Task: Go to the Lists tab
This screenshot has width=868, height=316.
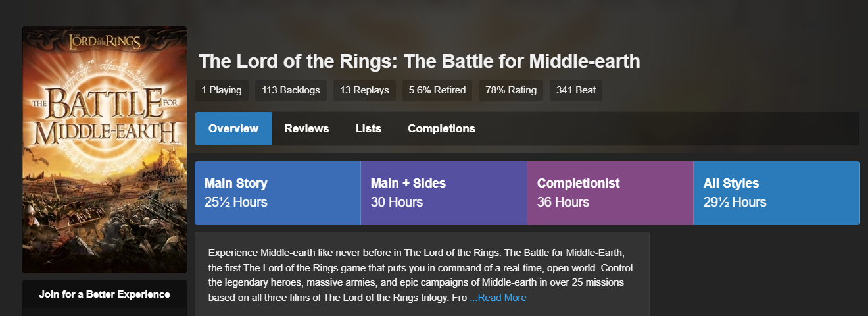Action: tap(368, 128)
